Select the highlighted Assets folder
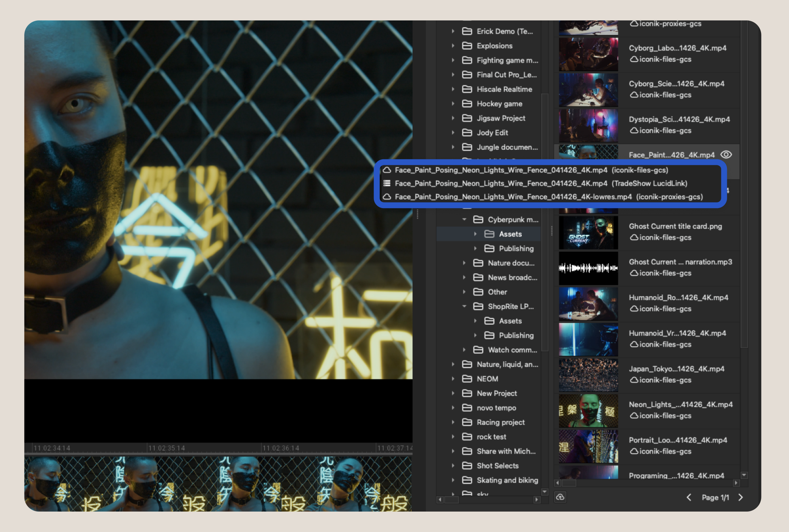 [510, 234]
